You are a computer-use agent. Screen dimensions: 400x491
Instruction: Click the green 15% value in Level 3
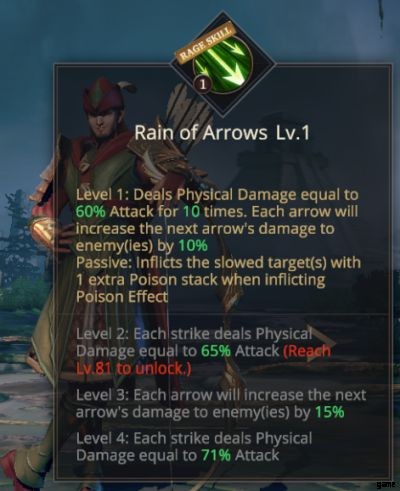[329, 412]
